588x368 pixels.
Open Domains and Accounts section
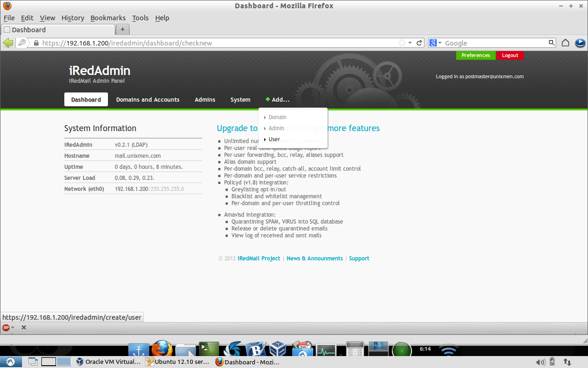147,99
